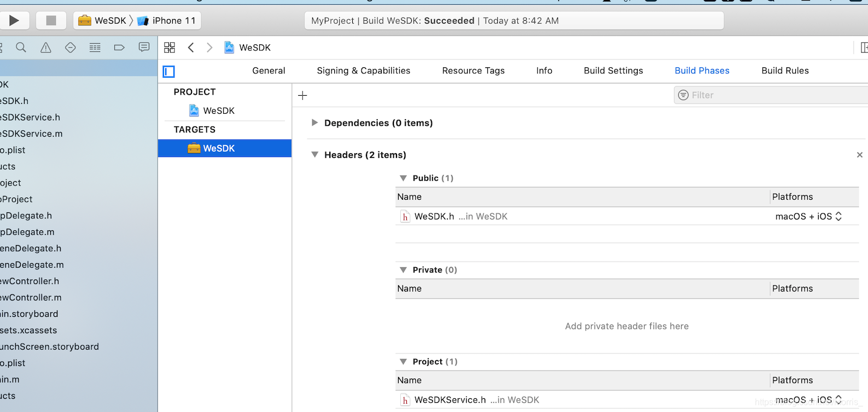Select WeSDK.h public header row
This screenshot has width=868, height=412.
click(x=627, y=216)
